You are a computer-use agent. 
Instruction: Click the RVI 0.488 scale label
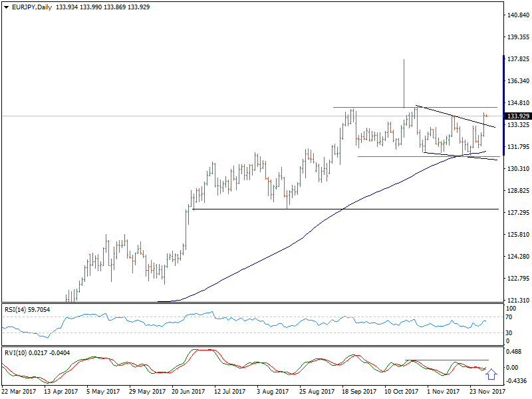coord(514,352)
